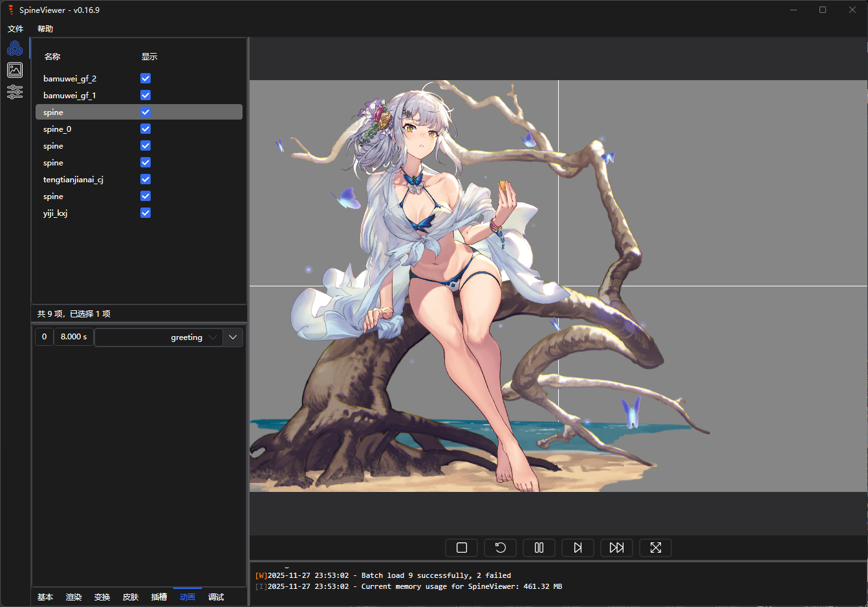Uncheck display for bamuwei_gf_1
868x607 pixels.
[x=146, y=95]
